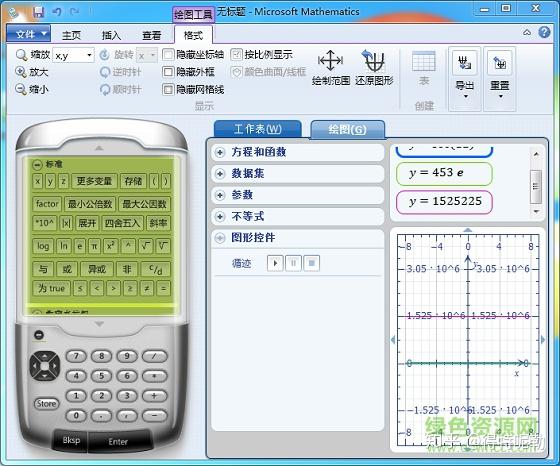
Task: Collapse the ribbon with the up chevron
Action: coord(527,32)
